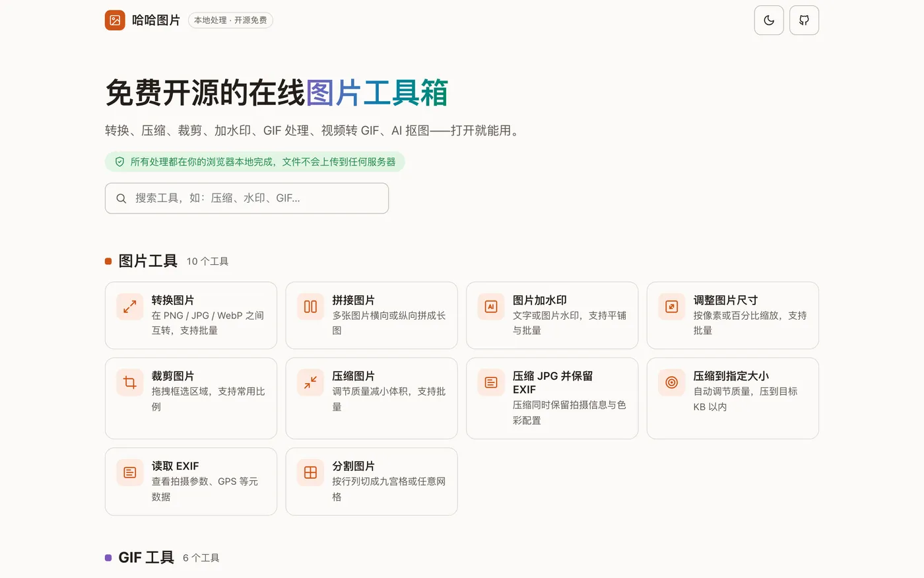This screenshot has height=578, width=924.
Task: Open the 分割图片 tool title
Action: (x=353, y=466)
